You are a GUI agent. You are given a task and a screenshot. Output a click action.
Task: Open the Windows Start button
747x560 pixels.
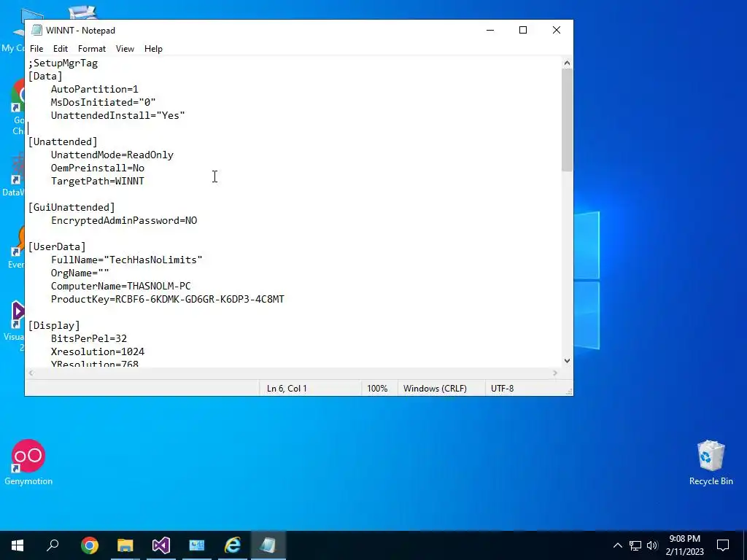(18, 545)
